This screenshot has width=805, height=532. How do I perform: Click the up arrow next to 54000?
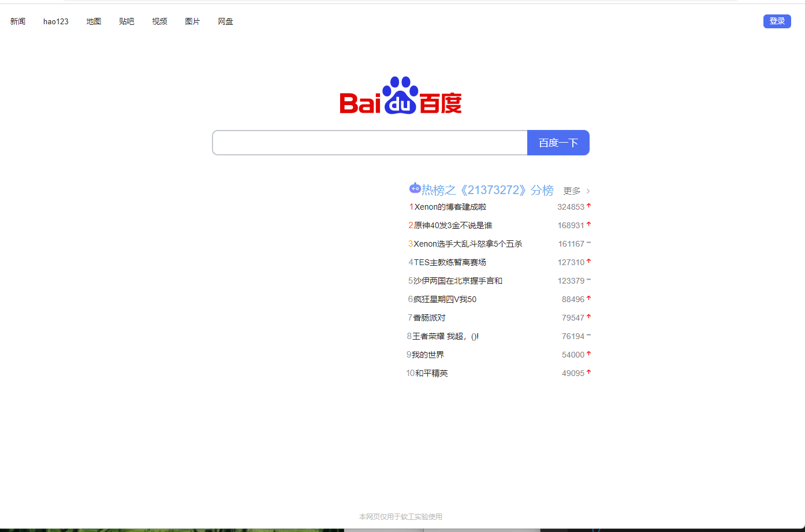tap(588, 353)
